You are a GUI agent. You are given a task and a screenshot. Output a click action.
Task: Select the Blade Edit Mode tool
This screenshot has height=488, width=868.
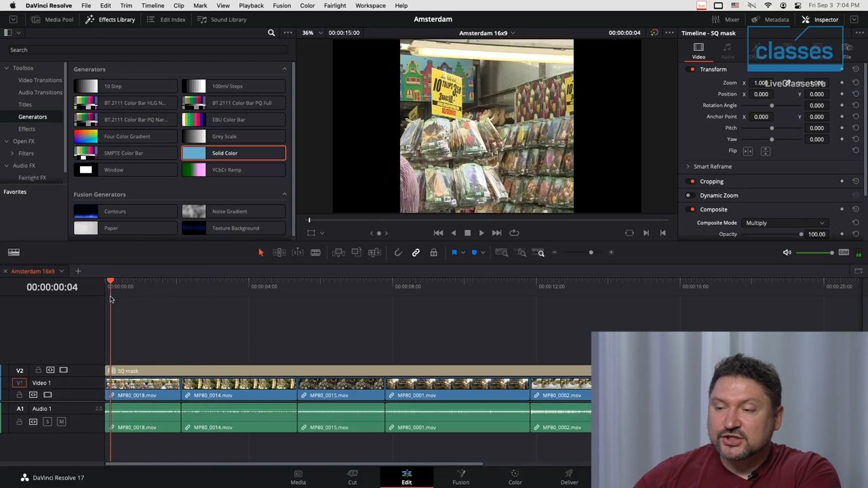(x=315, y=252)
